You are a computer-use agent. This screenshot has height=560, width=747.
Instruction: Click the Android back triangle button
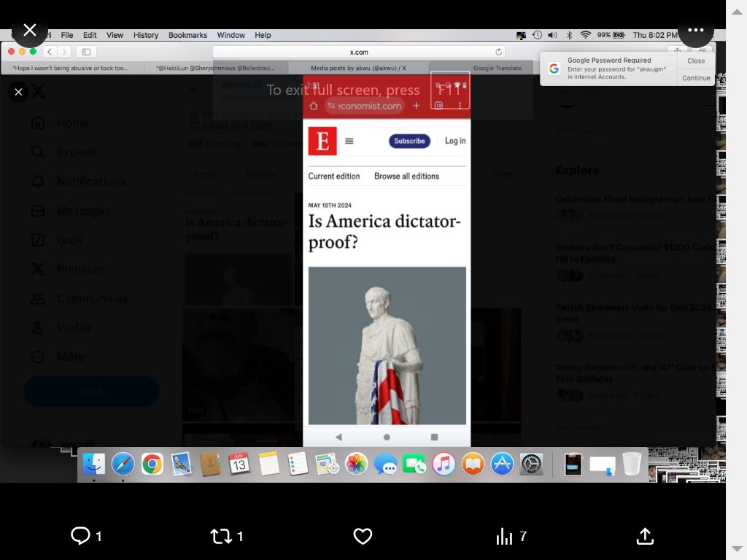click(x=338, y=437)
